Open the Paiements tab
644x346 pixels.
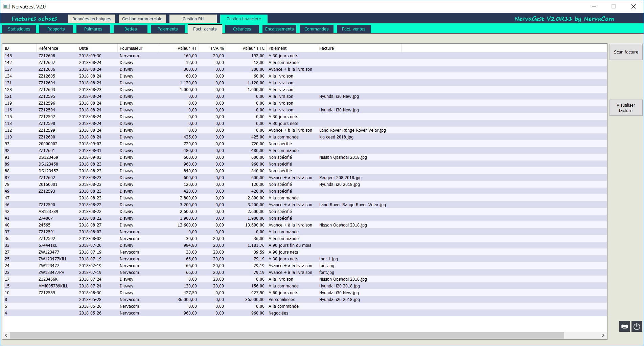click(167, 29)
